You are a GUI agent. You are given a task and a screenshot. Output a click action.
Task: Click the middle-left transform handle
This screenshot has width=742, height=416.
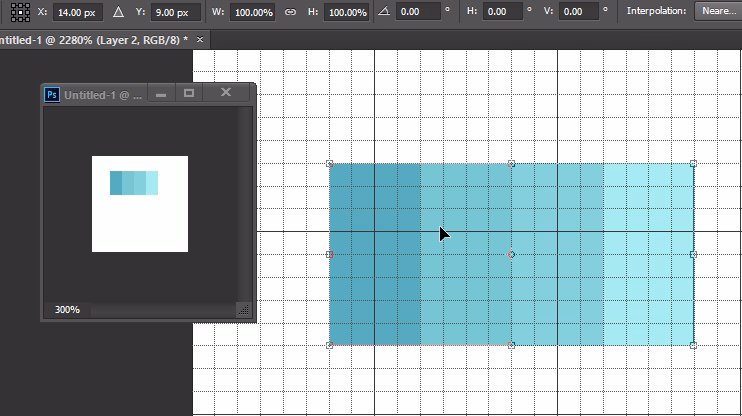coord(330,255)
